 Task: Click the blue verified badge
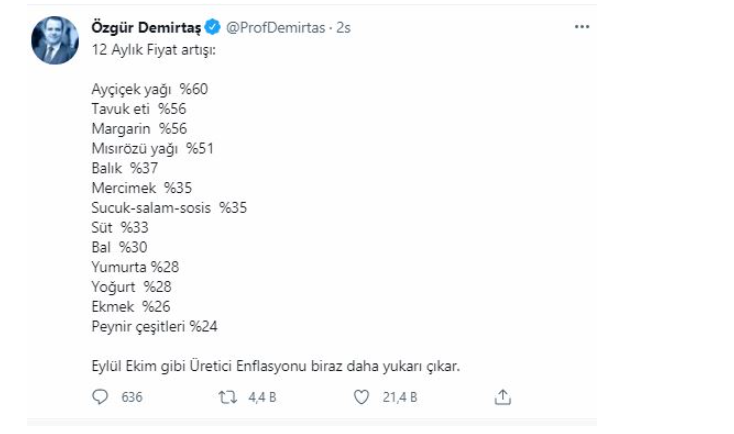pyautogui.click(x=213, y=28)
